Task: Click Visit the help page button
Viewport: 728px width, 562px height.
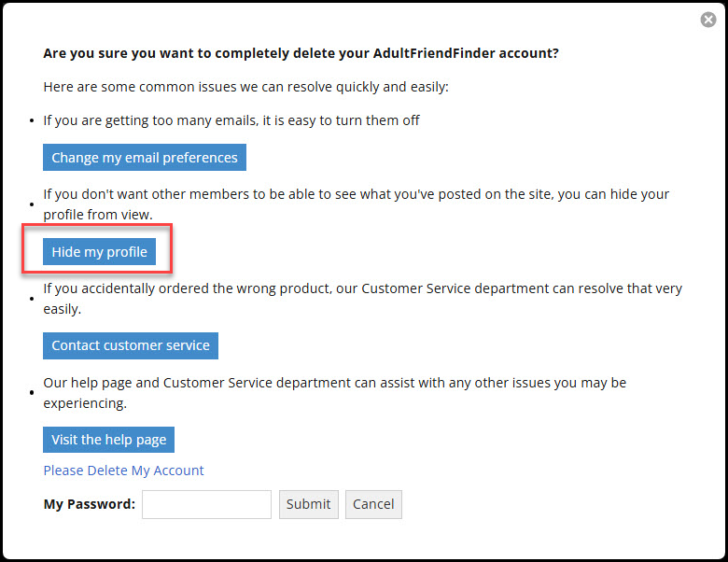Action: 108,440
